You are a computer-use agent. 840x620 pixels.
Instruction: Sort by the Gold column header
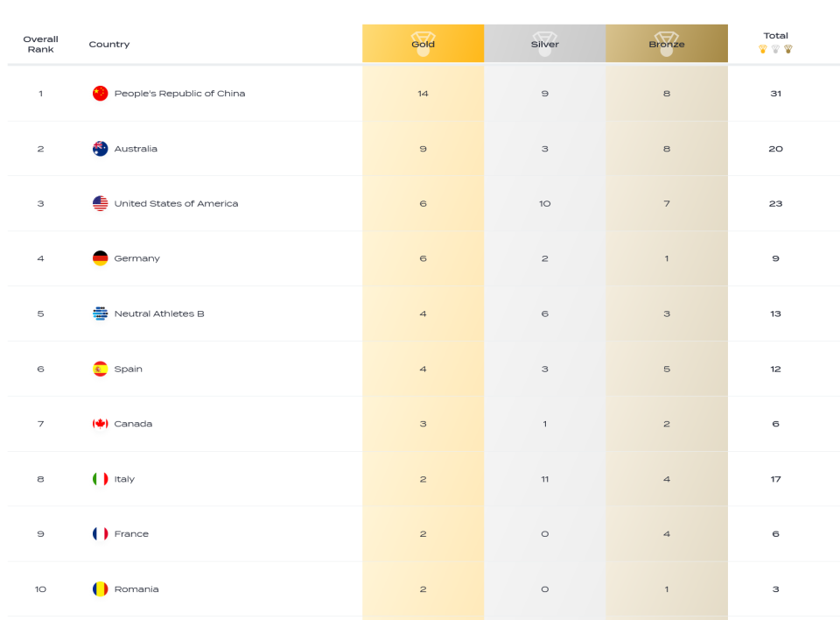(423, 44)
